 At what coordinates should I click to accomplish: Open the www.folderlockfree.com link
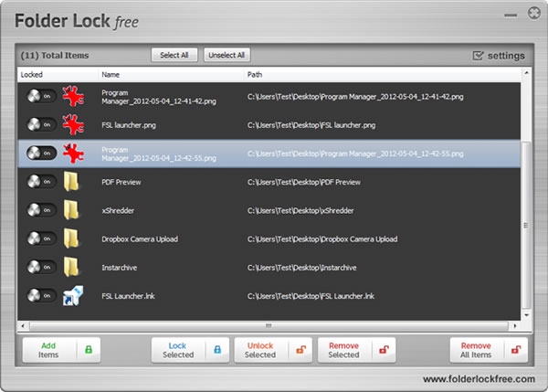coord(479,379)
